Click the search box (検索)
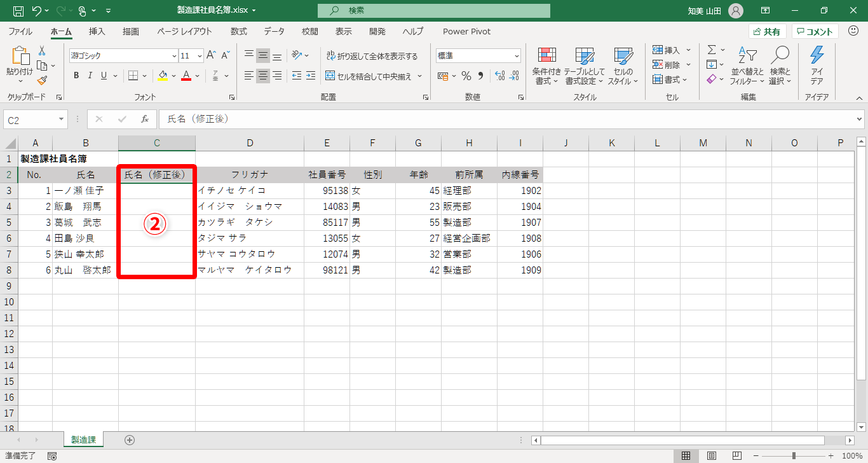868x463 pixels. pos(434,11)
